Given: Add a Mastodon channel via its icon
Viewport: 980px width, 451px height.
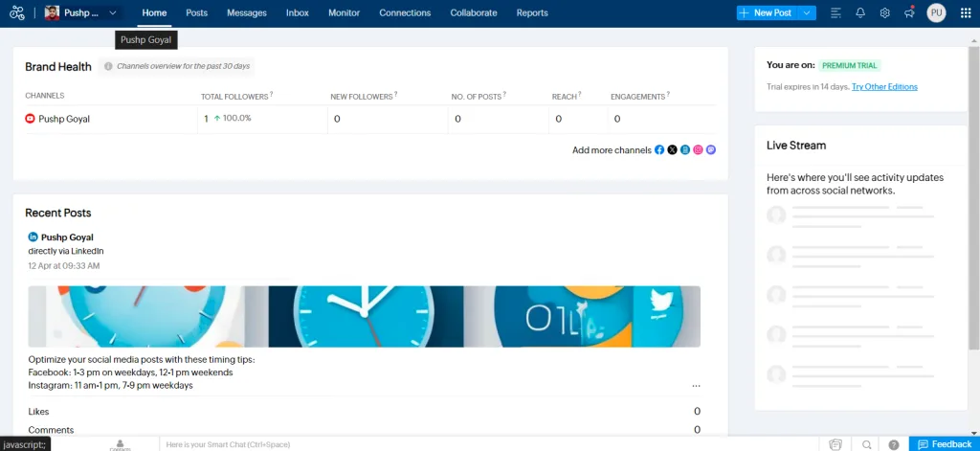Looking at the screenshot, I should click(x=711, y=150).
